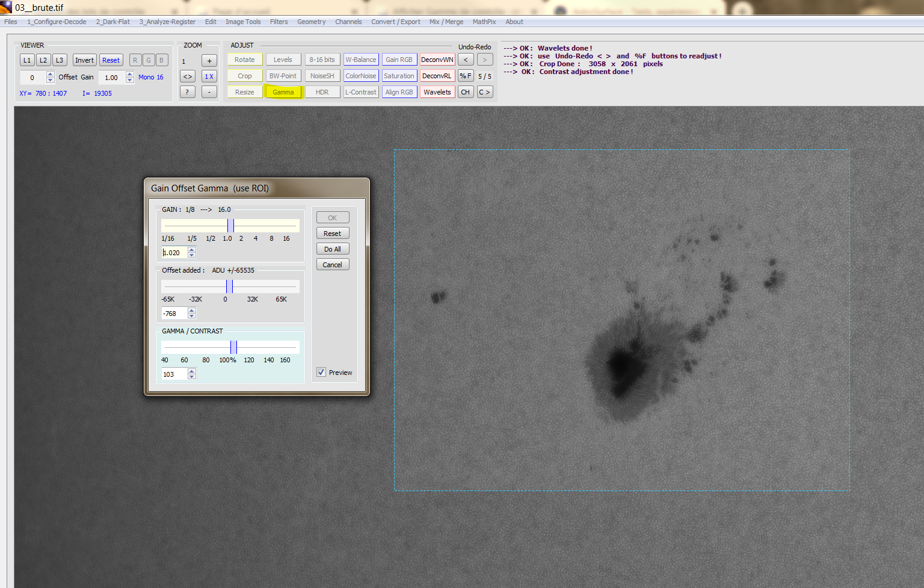Increase GAIN value 1.020 with spinner up

point(192,250)
